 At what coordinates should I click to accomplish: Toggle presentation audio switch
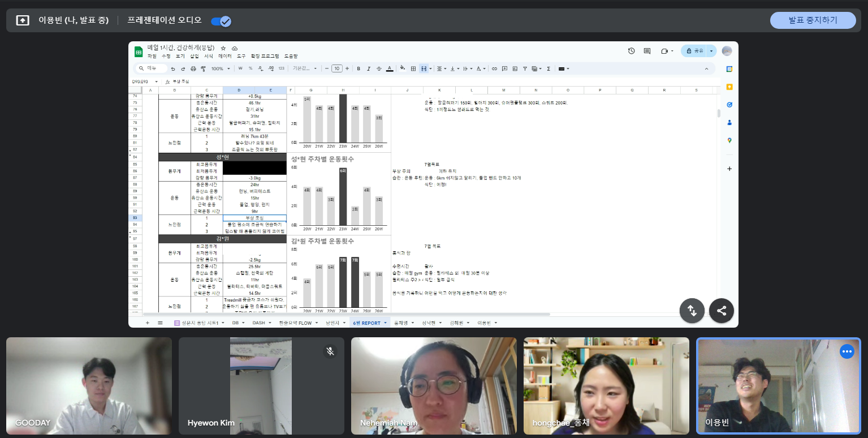220,21
